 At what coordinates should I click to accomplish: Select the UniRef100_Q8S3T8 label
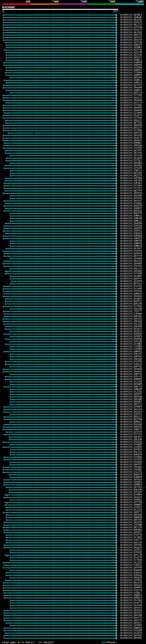[x=131, y=35]
